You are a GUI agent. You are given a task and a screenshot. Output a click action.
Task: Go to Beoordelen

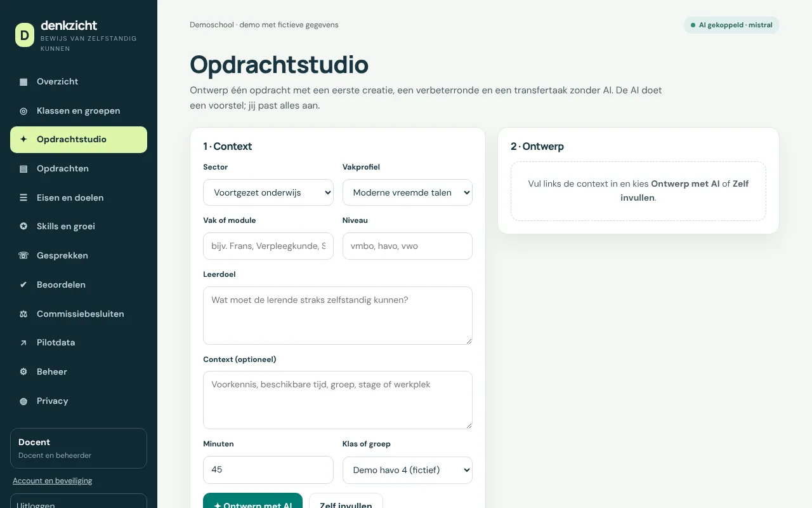79,285
